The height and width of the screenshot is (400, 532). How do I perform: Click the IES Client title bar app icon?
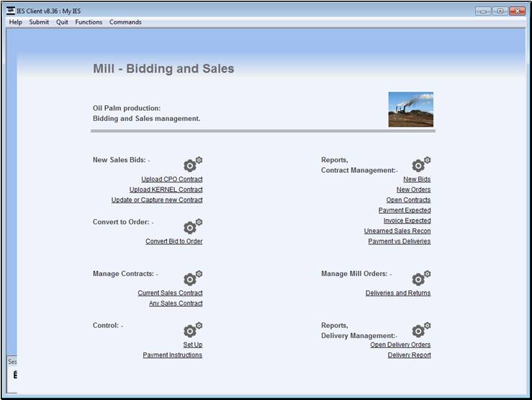11,11
